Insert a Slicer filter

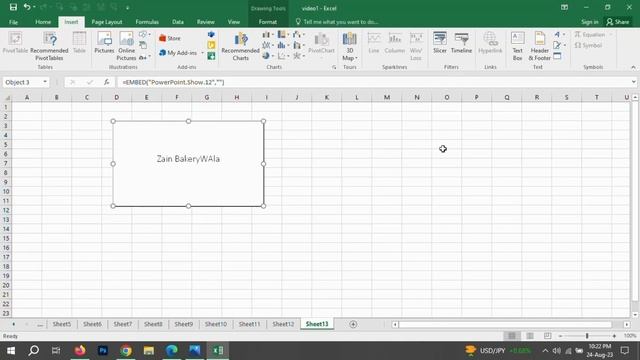(440, 43)
